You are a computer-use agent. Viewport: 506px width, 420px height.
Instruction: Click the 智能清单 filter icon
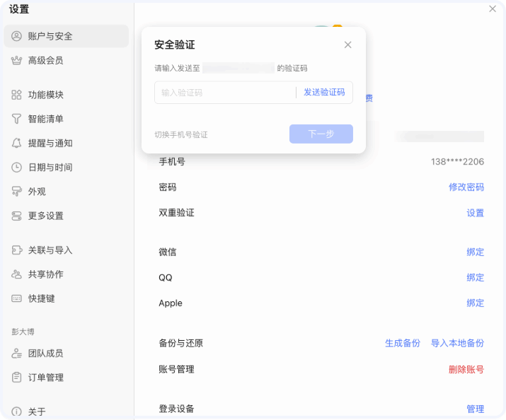coord(17,119)
